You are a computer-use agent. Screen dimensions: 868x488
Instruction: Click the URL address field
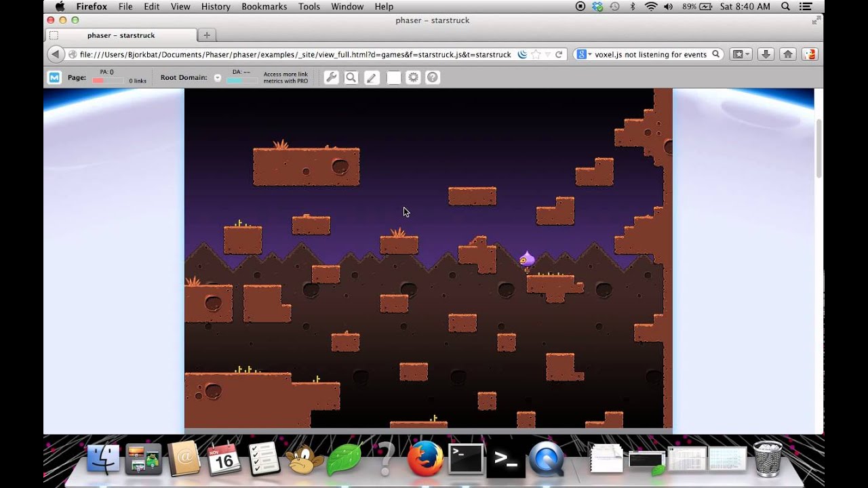pyautogui.click(x=295, y=54)
